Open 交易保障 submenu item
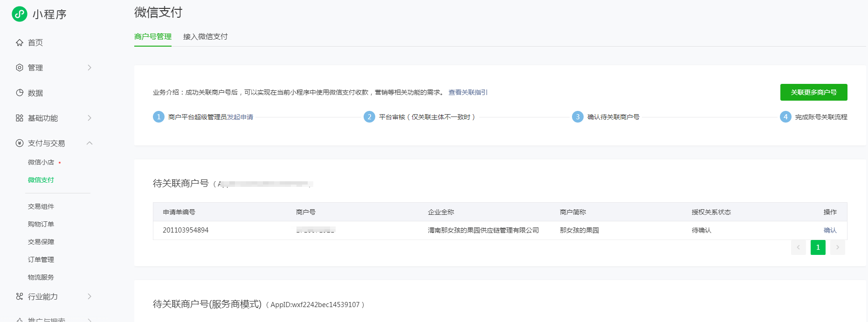 coord(41,242)
